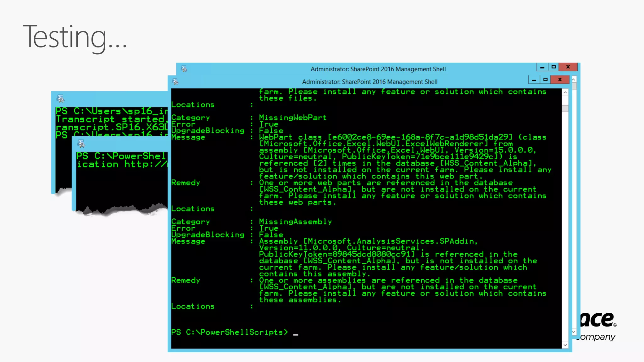The width and height of the screenshot is (644, 362).
Task: Click the rear window's scrollbar thumb
Action: click(574, 86)
